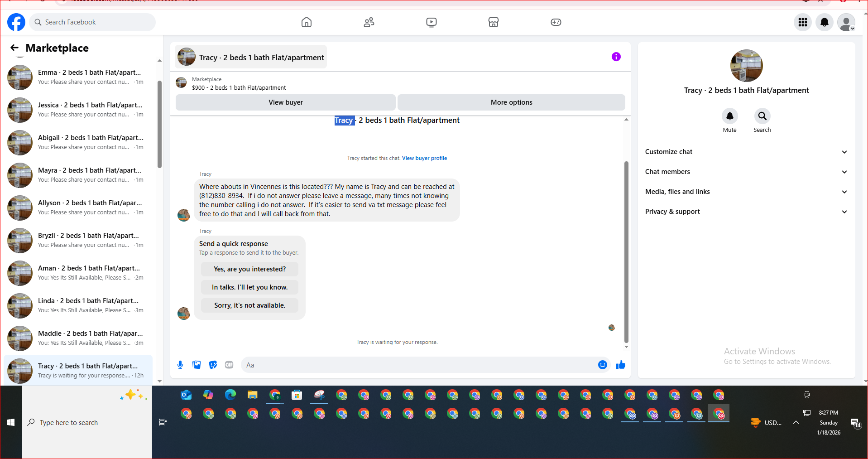The width and height of the screenshot is (868, 459).
Task: Click the taskbar clock showing 8:27 PM
Action: click(x=829, y=422)
